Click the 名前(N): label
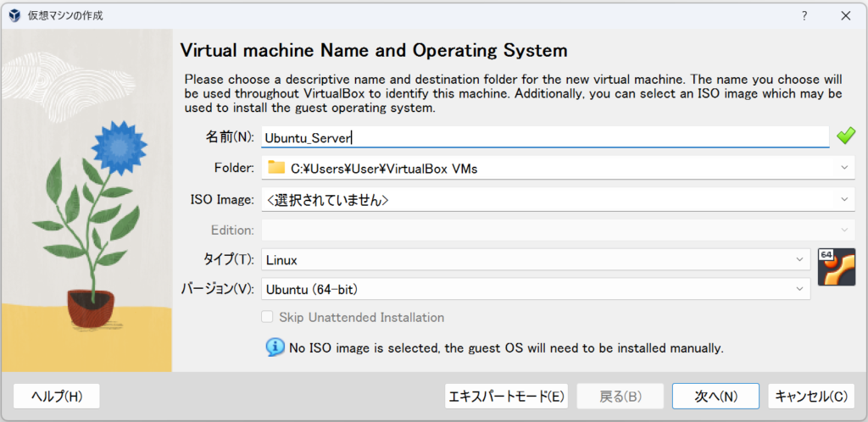The height and width of the screenshot is (422, 868). coord(229,138)
